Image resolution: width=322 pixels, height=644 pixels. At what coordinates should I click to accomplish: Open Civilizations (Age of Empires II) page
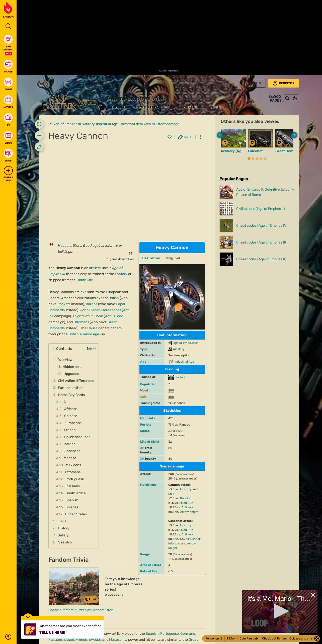[261, 209]
